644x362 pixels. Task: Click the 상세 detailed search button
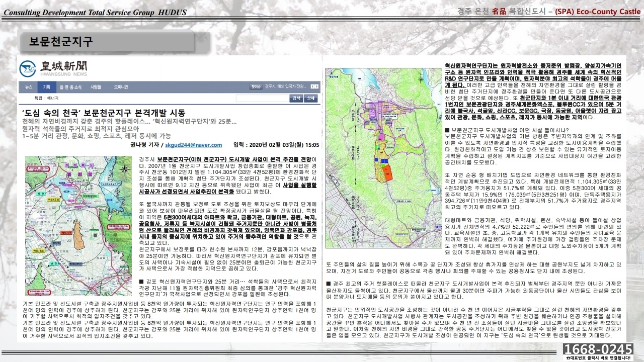pyautogui.click(x=311, y=98)
